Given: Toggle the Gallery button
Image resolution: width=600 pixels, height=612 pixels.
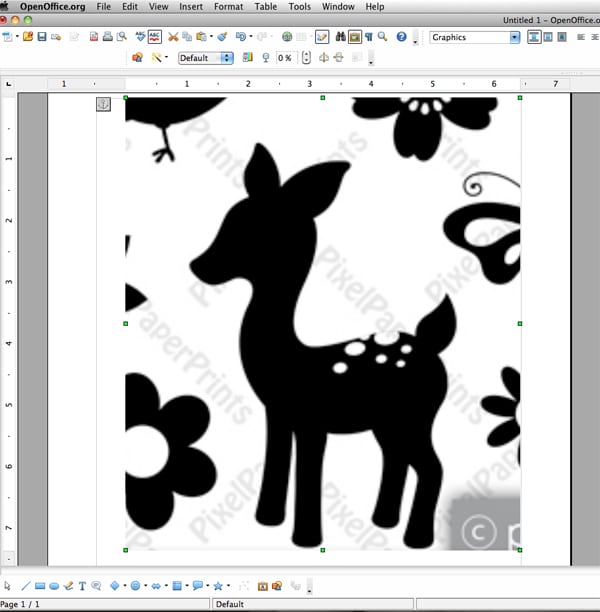Looking at the screenshot, I should (354, 37).
